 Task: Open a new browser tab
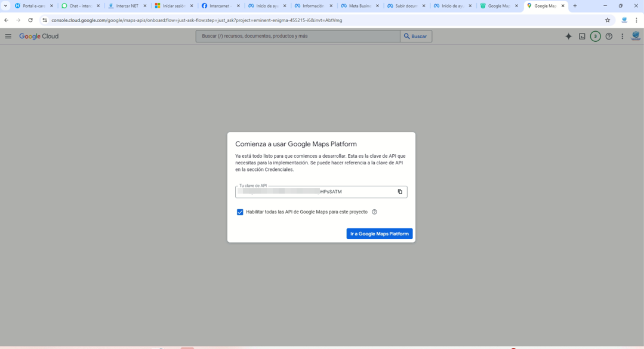pyautogui.click(x=575, y=6)
